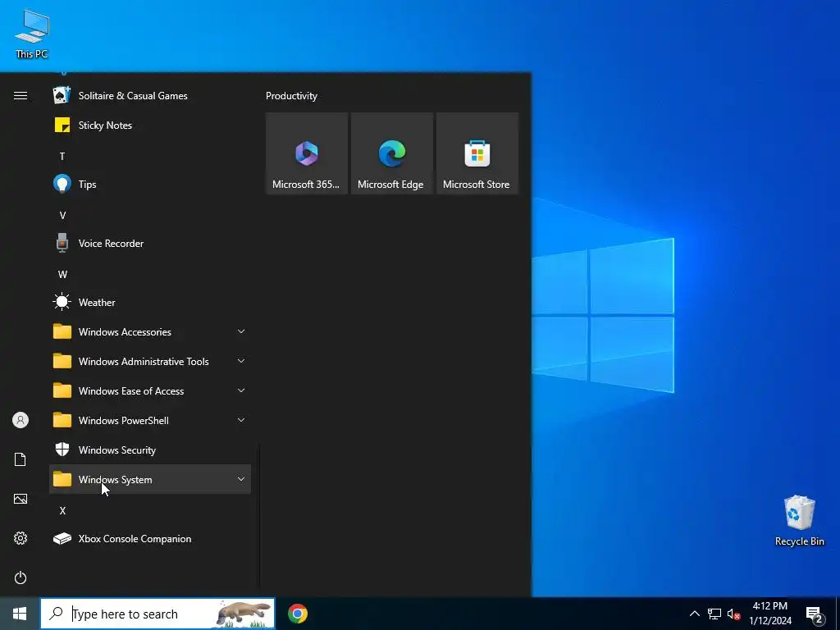Open the Weather app
The image size is (840, 630).
pos(150,302)
